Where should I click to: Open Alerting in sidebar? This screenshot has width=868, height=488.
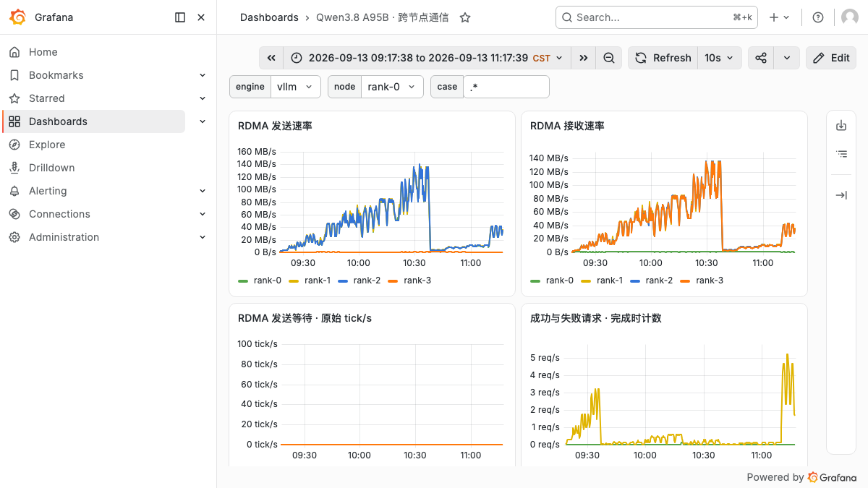48,191
